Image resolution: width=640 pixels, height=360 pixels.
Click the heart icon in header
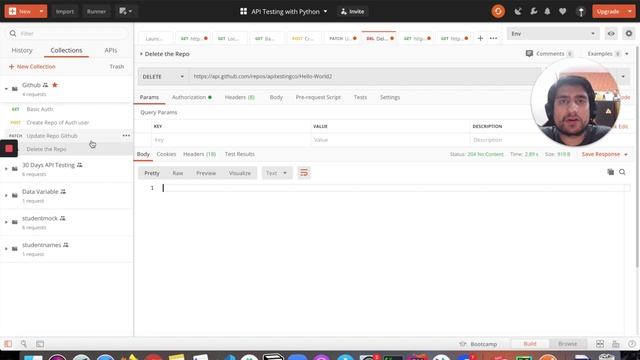tap(562, 11)
